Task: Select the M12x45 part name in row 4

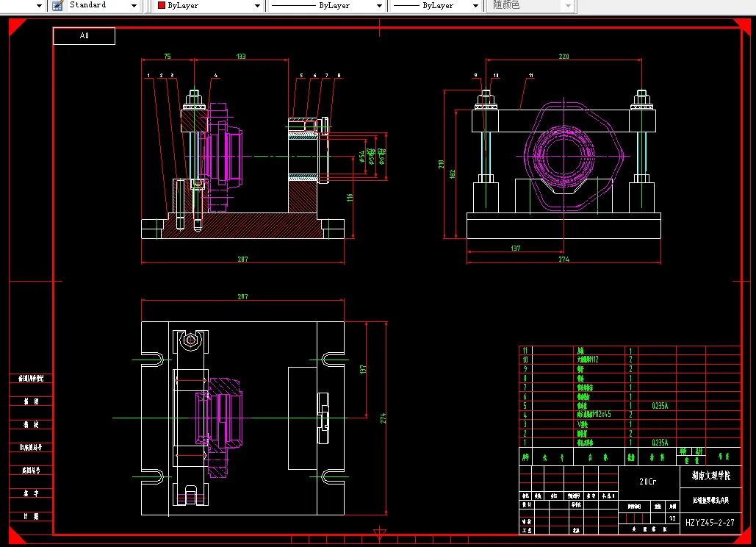Action: 594,415
